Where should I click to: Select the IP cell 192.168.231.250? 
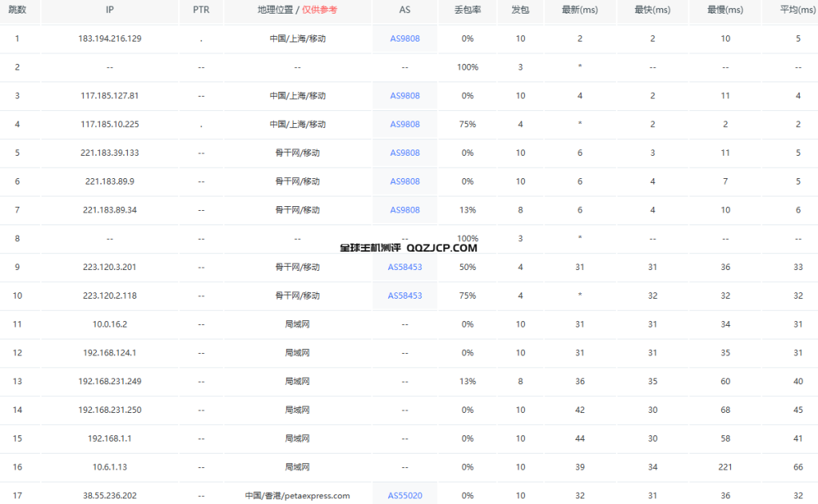point(109,410)
